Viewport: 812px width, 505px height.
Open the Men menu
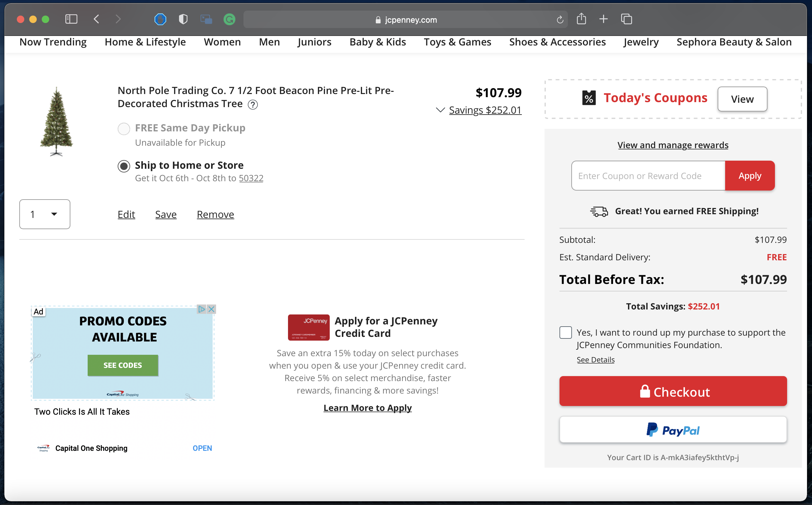pyautogui.click(x=269, y=42)
